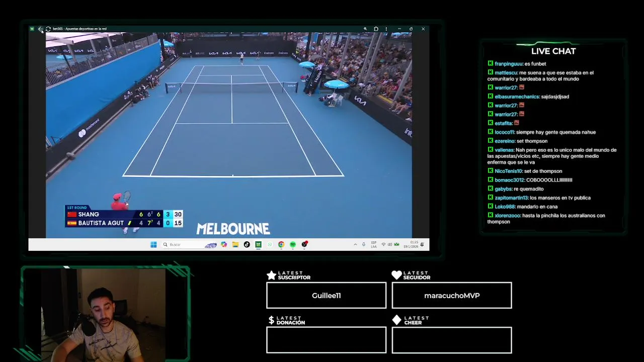Open Google Chrome on the taskbar
The height and width of the screenshot is (362, 644).
pos(281,245)
